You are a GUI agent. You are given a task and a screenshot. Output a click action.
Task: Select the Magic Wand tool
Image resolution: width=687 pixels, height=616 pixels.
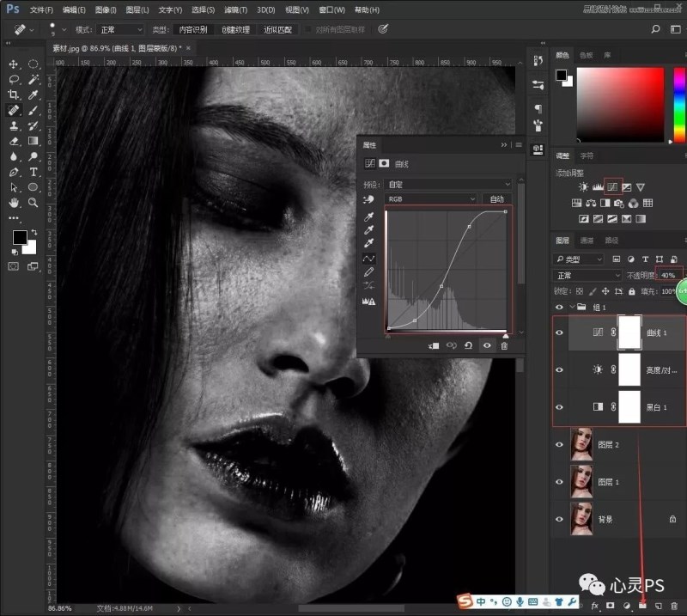coord(33,79)
